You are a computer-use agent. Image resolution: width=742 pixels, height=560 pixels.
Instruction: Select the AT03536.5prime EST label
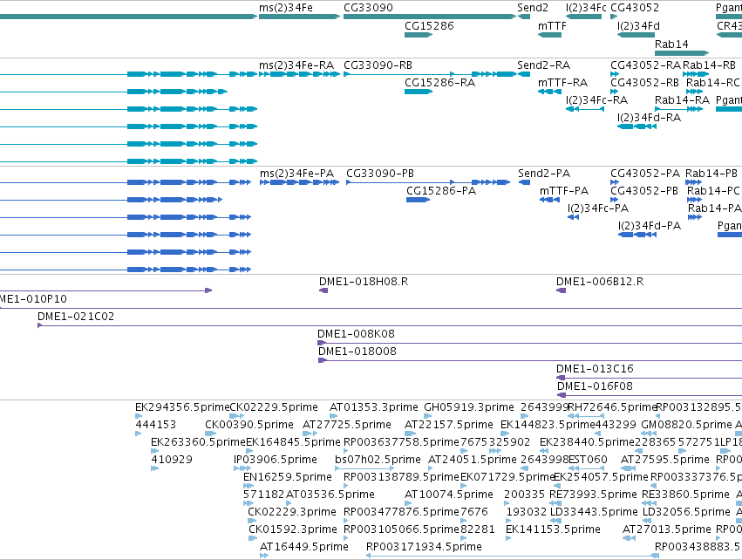tap(330, 495)
